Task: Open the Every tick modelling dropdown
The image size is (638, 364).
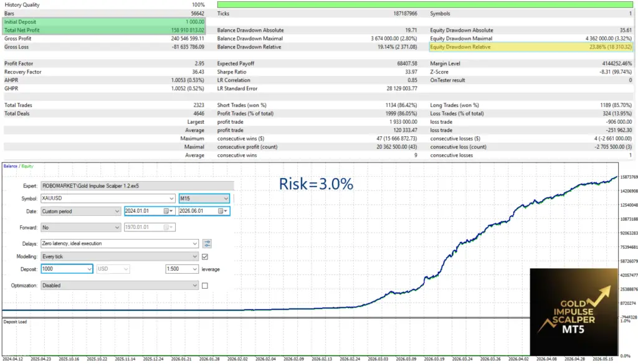Action: (120, 257)
